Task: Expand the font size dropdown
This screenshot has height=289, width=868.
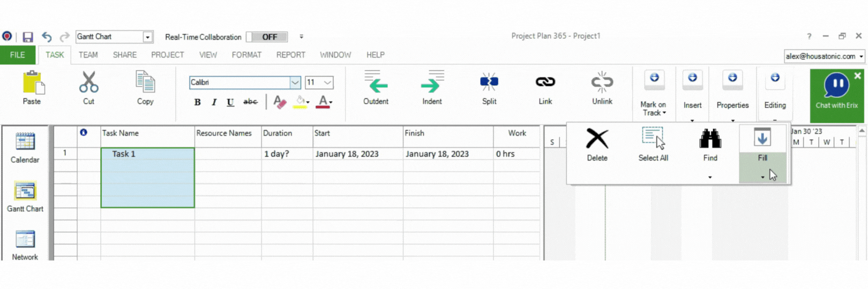Action: click(x=327, y=82)
